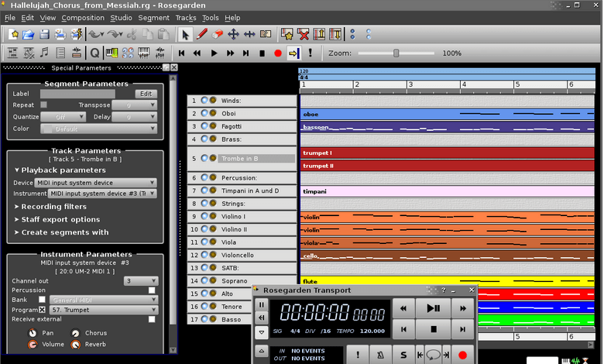Toggle the Receive external checkbox
The image size is (604, 364).
tap(152, 319)
